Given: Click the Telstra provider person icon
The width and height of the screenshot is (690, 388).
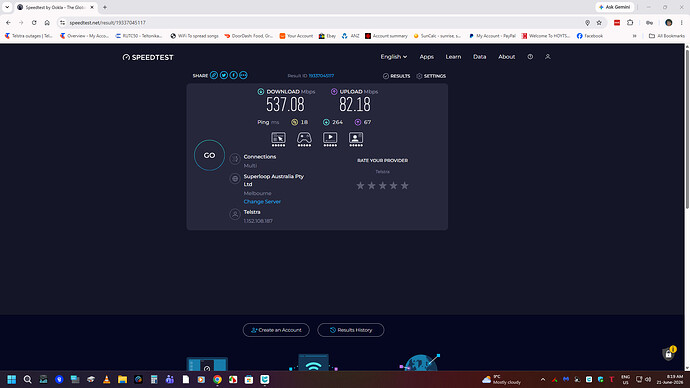Looking at the screenshot, I should [x=235, y=214].
